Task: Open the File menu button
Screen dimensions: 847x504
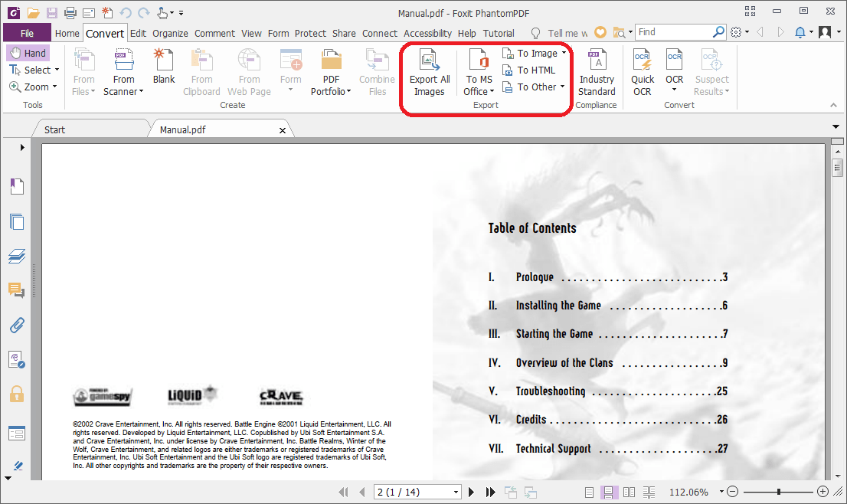Action: click(27, 33)
